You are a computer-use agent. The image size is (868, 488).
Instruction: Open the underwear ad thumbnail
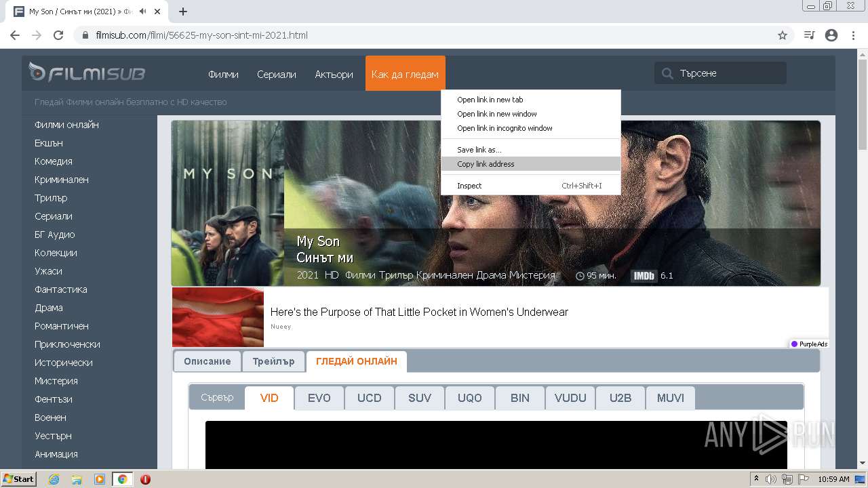click(x=218, y=317)
